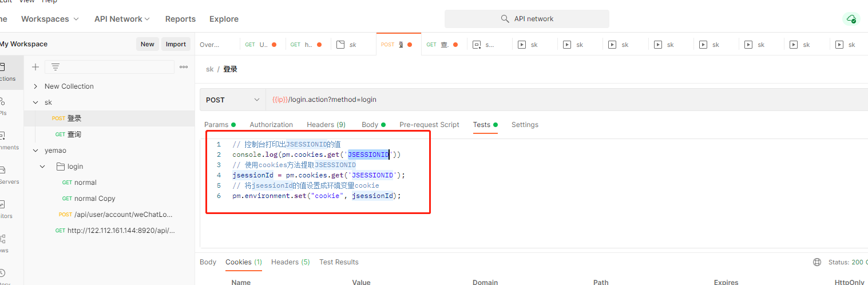Viewport: 868px width, 285px height.
Task: Click code line 6 with pm.environment.set
Action: 316,196
